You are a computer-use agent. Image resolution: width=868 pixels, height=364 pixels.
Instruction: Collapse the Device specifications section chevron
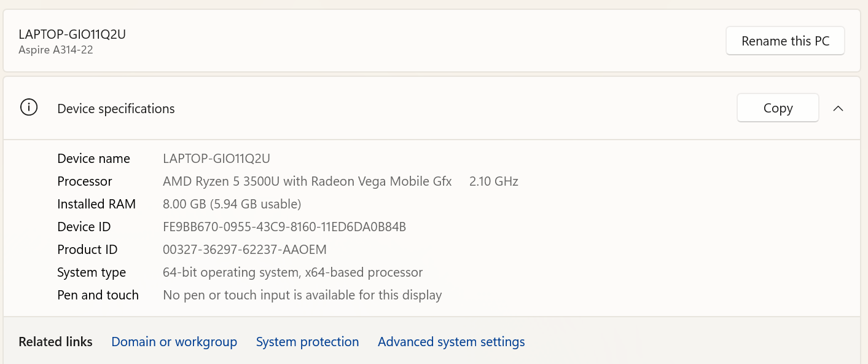coord(838,108)
